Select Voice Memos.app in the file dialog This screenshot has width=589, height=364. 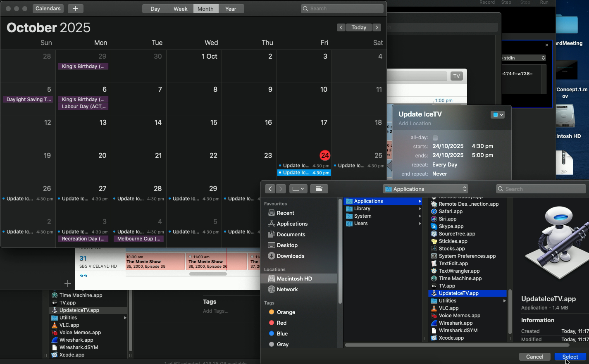click(x=459, y=316)
